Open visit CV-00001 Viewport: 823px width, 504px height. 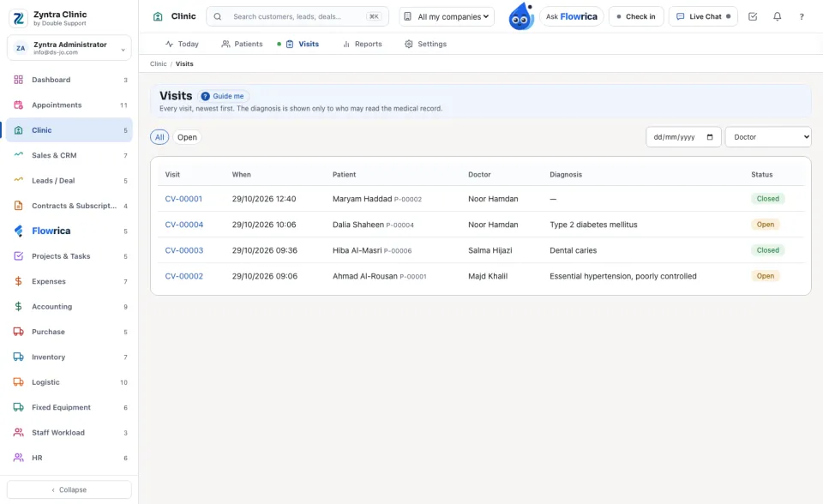pos(183,199)
